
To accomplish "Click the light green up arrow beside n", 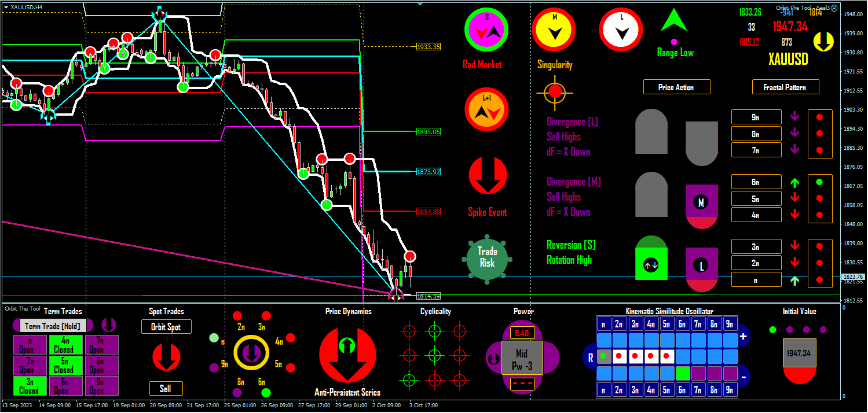I will 794,280.
